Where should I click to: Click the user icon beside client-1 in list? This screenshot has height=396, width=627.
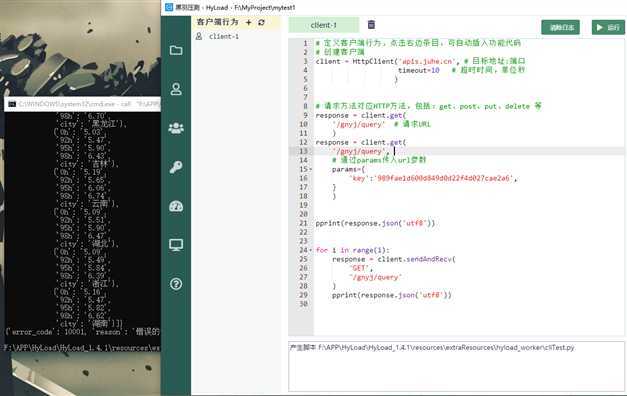click(x=199, y=36)
